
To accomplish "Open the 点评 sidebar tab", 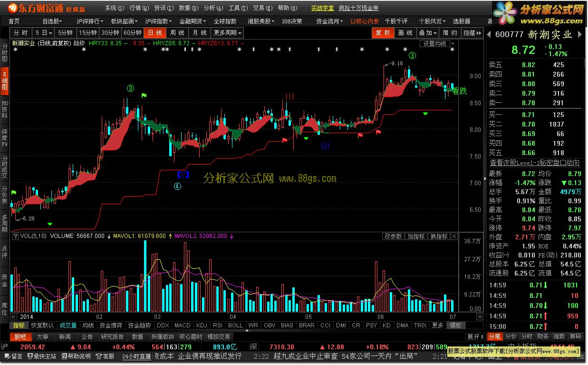I will [x=5, y=252].
